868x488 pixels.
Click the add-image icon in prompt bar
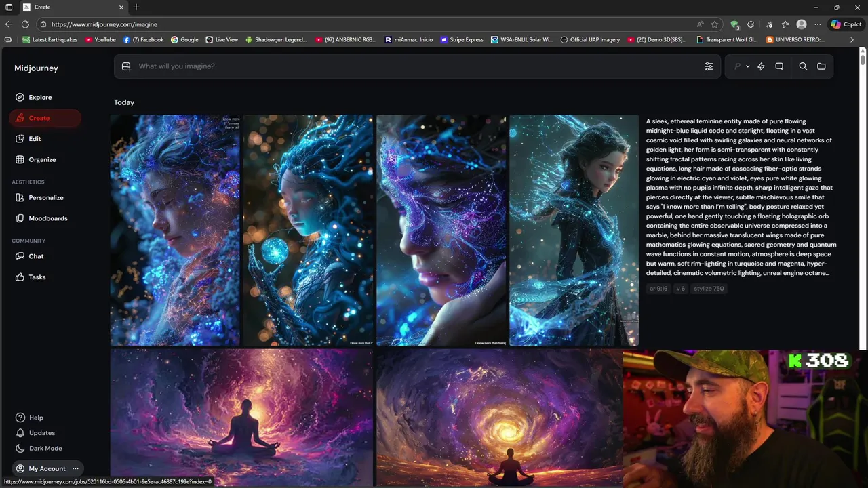coord(126,66)
